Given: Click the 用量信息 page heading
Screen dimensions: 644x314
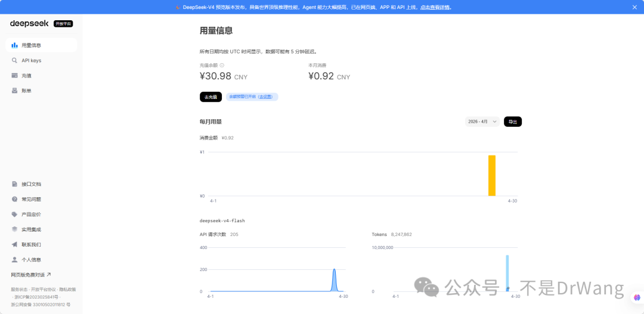Looking at the screenshot, I should tap(216, 31).
